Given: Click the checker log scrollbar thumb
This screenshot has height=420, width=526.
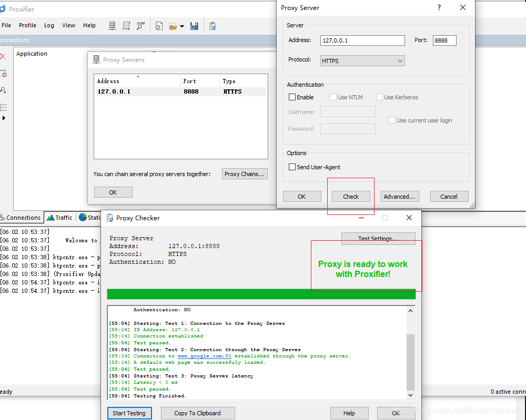Looking at the screenshot, I should (x=411, y=362).
